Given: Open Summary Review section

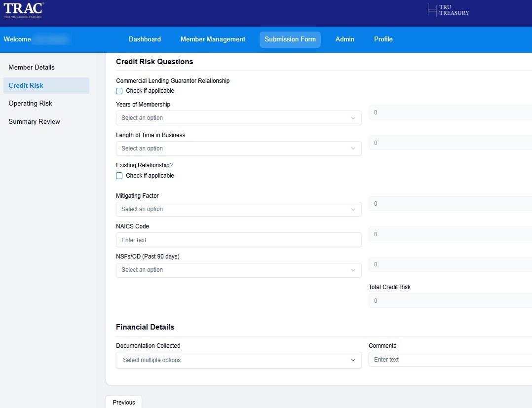Looking at the screenshot, I should coord(46,121).
